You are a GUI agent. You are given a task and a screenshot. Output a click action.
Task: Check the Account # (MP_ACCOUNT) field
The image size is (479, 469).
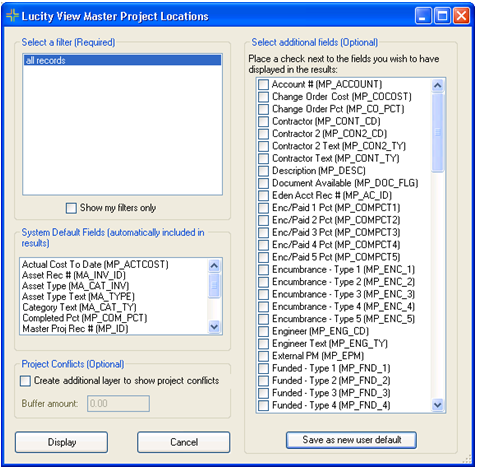[263, 85]
